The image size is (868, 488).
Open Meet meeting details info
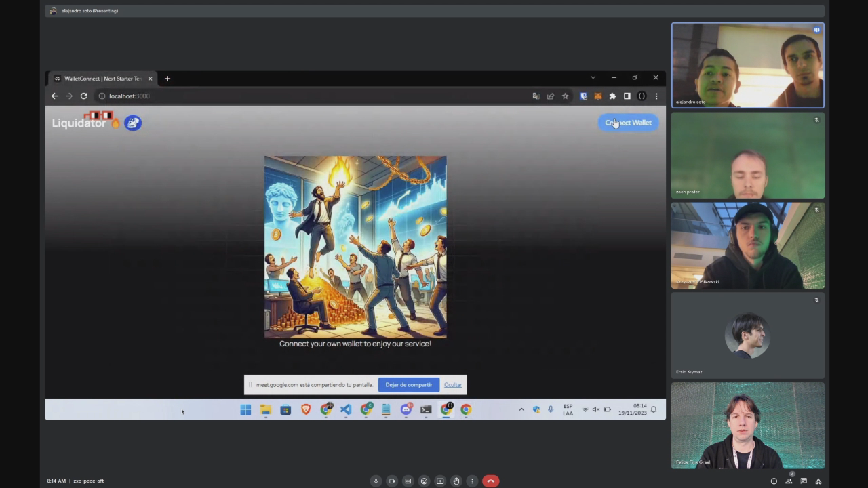coord(774,481)
